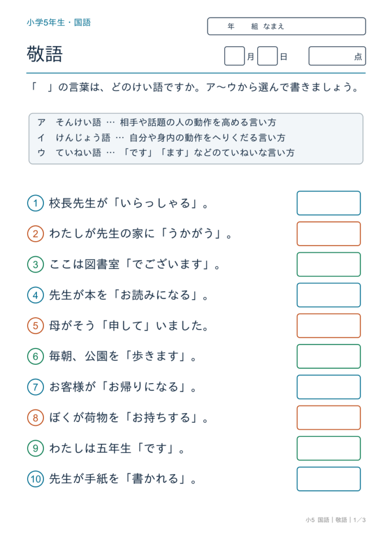This screenshot has height=555, width=392.
Task: Click the green circled number 9
Action: [35, 448]
